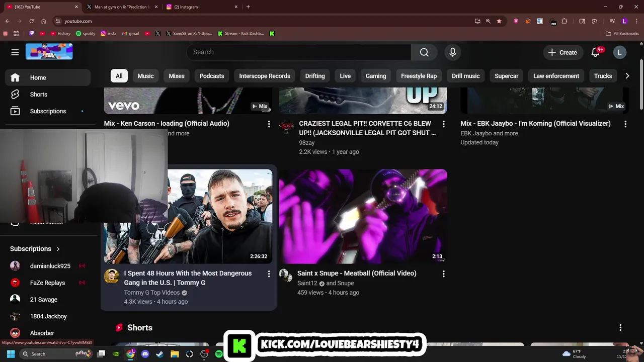Open options menu for Corvette C6 video
This screenshot has height=362, width=644.
tap(443, 124)
